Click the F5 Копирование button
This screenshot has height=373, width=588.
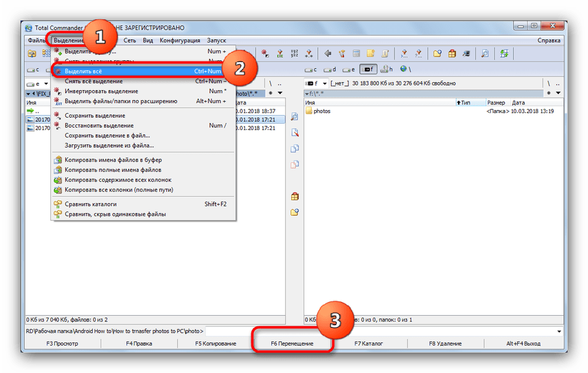[x=216, y=343]
